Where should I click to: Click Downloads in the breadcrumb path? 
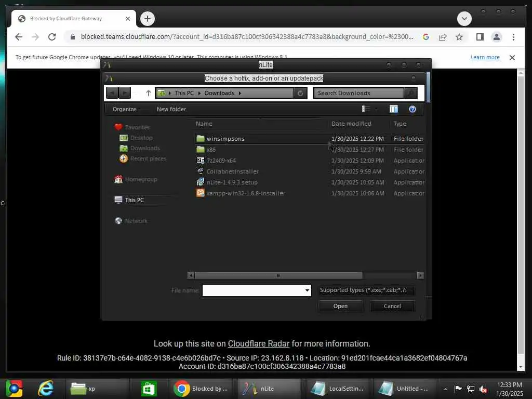[x=219, y=93]
